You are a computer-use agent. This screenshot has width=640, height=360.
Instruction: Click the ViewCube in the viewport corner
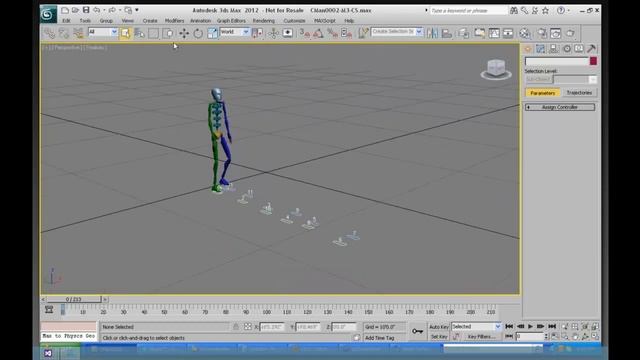coord(496,69)
